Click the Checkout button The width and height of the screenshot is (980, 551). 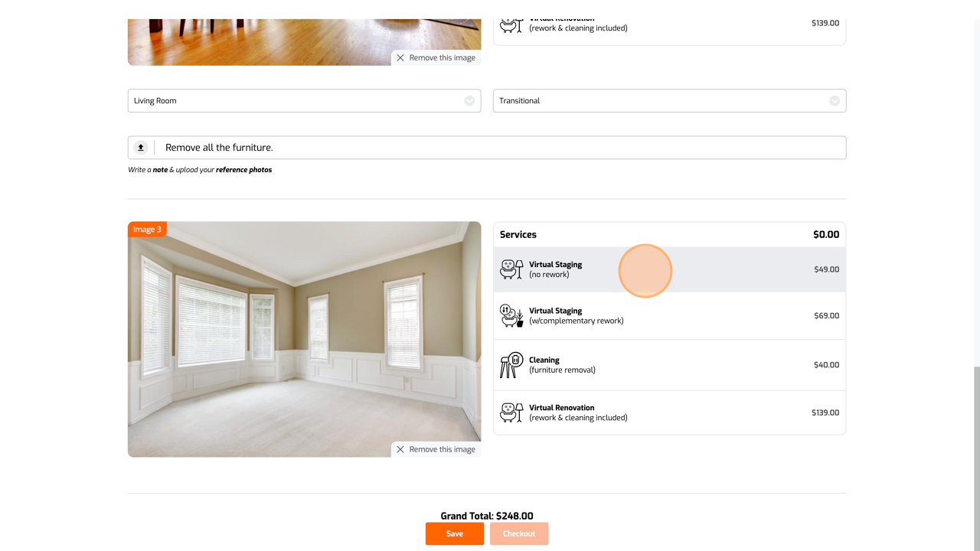click(519, 533)
